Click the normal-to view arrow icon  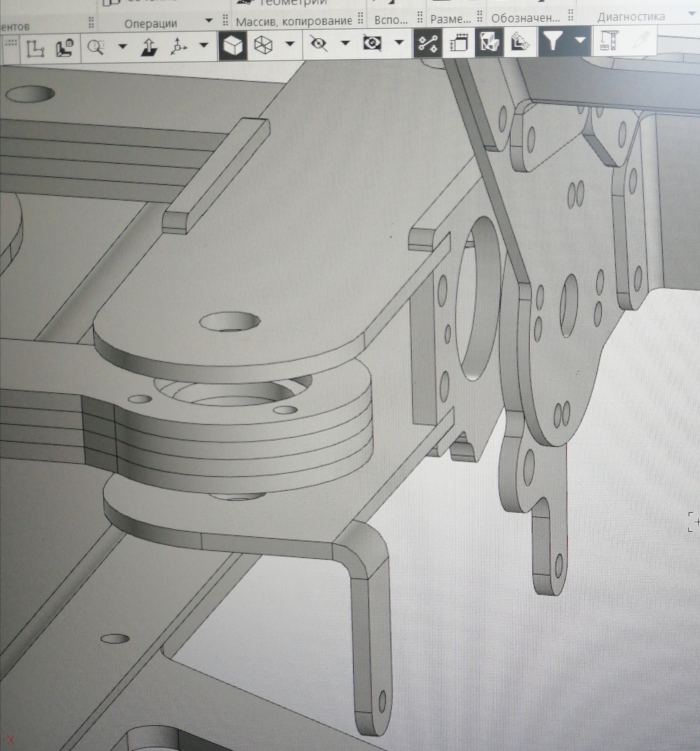(x=149, y=47)
